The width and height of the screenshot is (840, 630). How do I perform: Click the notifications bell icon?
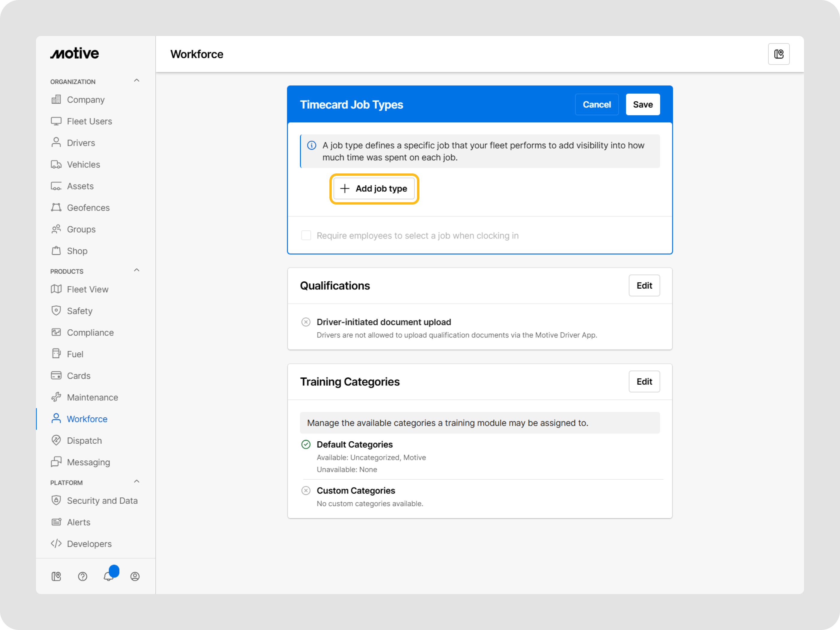tap(109, 576)
